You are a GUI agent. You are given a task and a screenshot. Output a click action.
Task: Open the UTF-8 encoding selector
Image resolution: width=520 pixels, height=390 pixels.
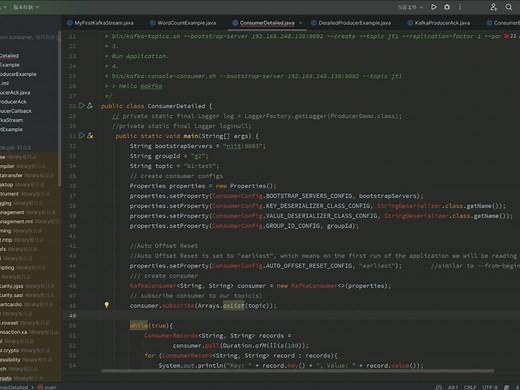click(490, 387)
